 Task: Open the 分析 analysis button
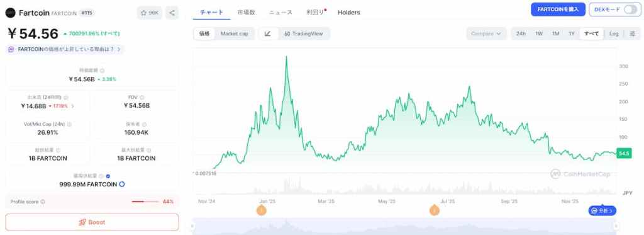(602, 210)
